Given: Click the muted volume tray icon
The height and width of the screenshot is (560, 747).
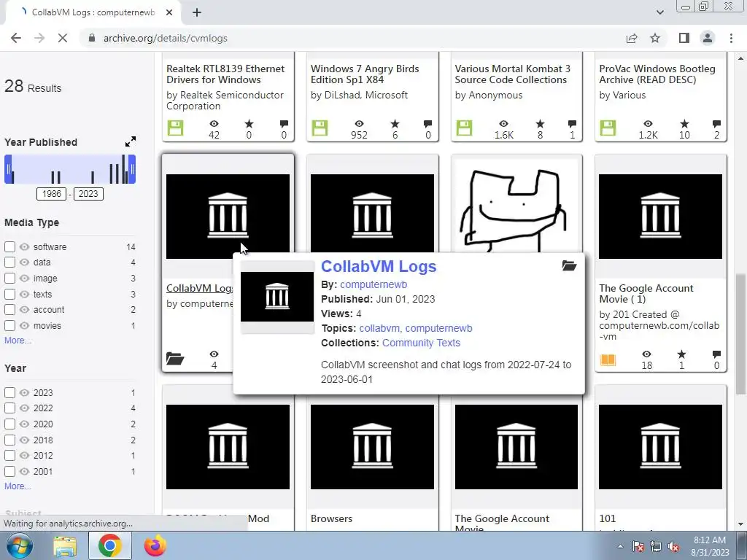Looking at the screenshot, I should (673, 546).
